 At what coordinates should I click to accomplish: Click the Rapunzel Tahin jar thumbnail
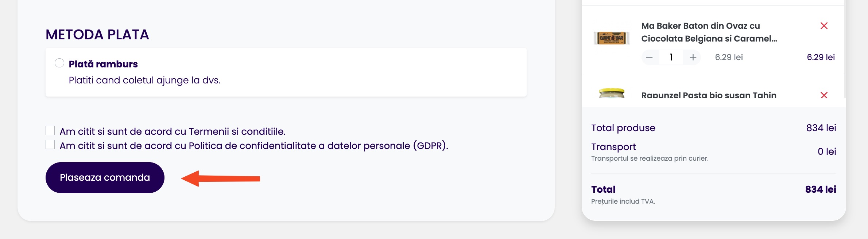click(612, 94)
